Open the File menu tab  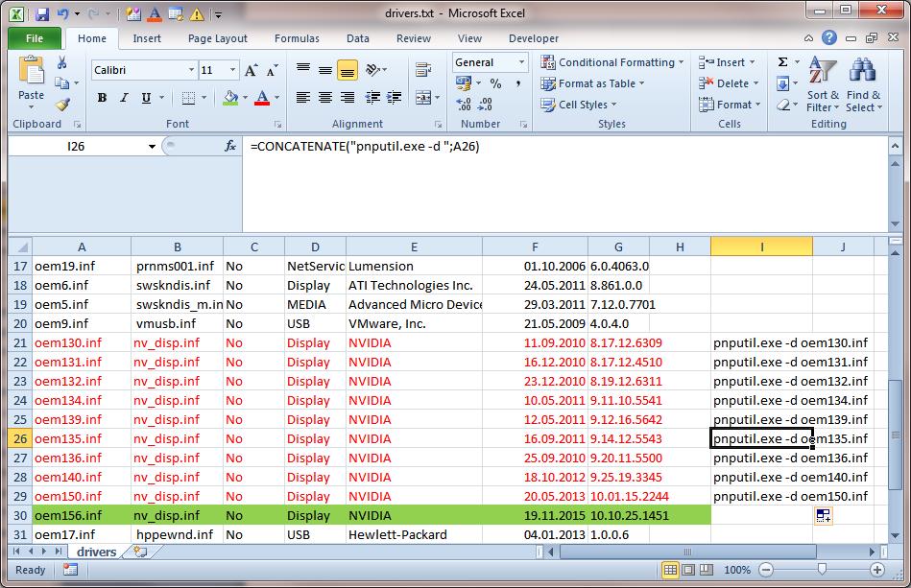pyautogui.click(x=35, y=38)
